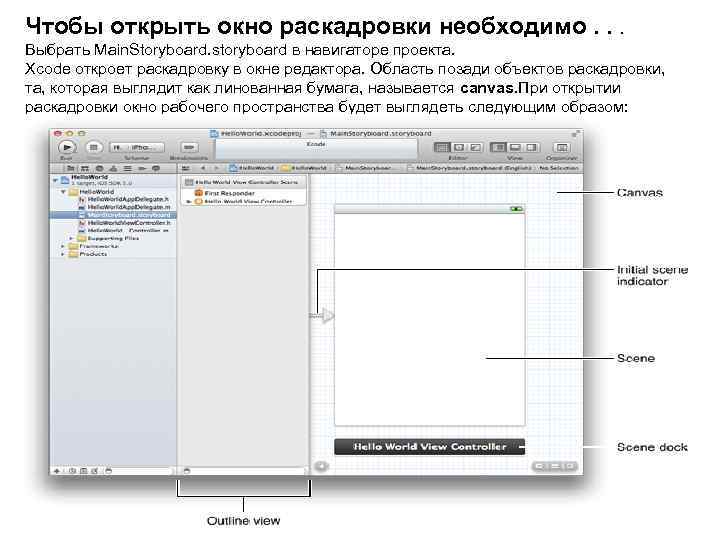Screen dimensions: 720x540
Task: Click the Run play button
Action: tap(67, 147)
